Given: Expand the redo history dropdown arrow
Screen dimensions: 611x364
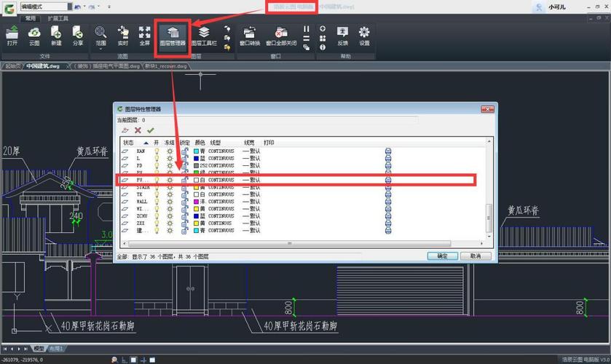Looking at the screenshot, I should click(x=99, y=7).
